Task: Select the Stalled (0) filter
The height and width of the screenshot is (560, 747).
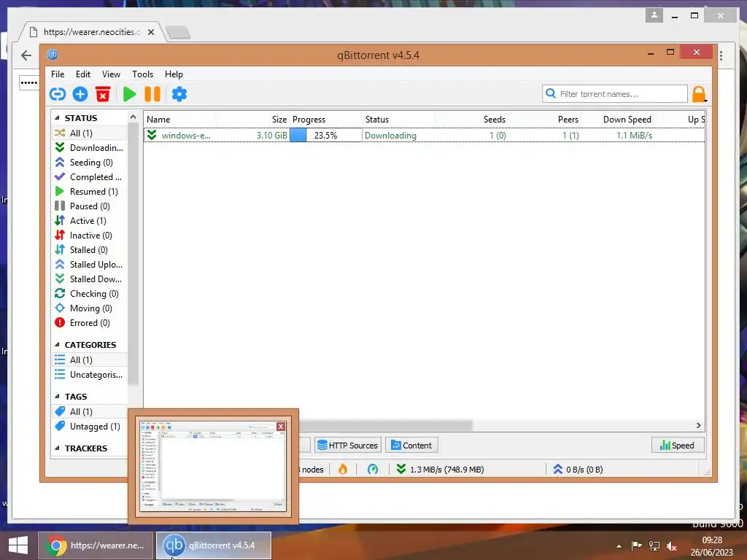Action: click(90, 250)
